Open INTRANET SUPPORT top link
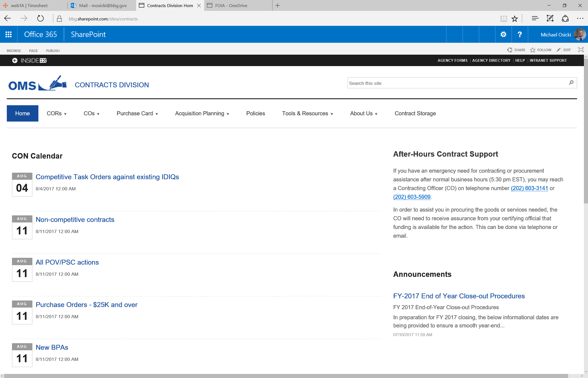 [x=548, y=60]
